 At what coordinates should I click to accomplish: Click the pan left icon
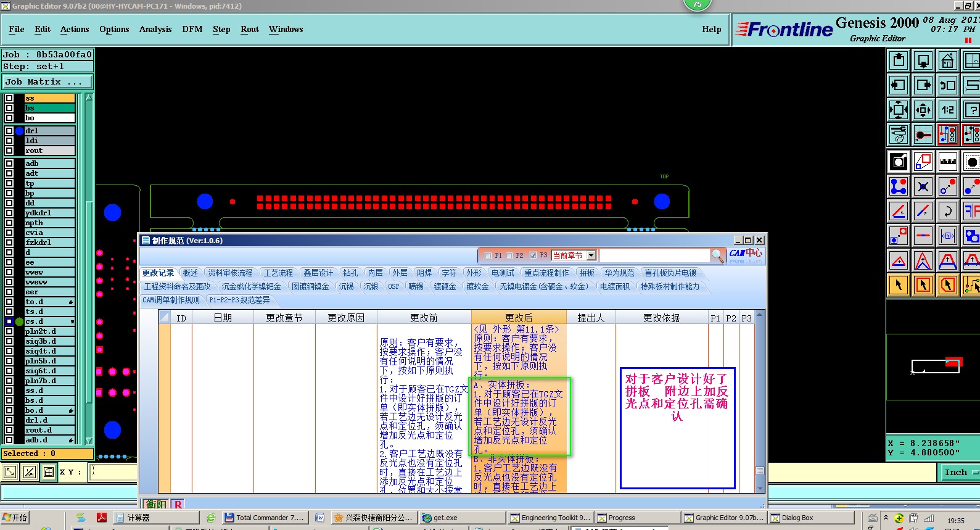[899, 85]
